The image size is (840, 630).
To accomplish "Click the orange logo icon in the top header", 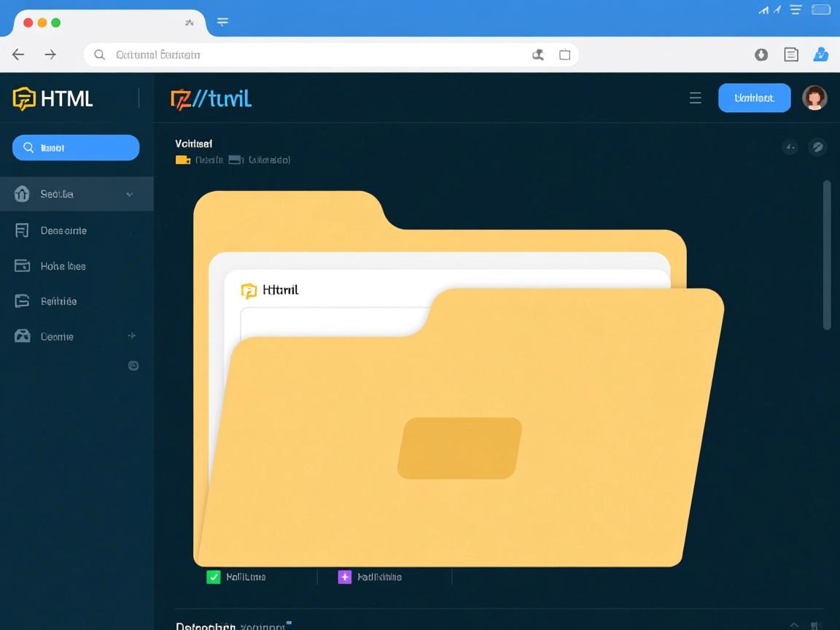I will click(x=181, y=98).
